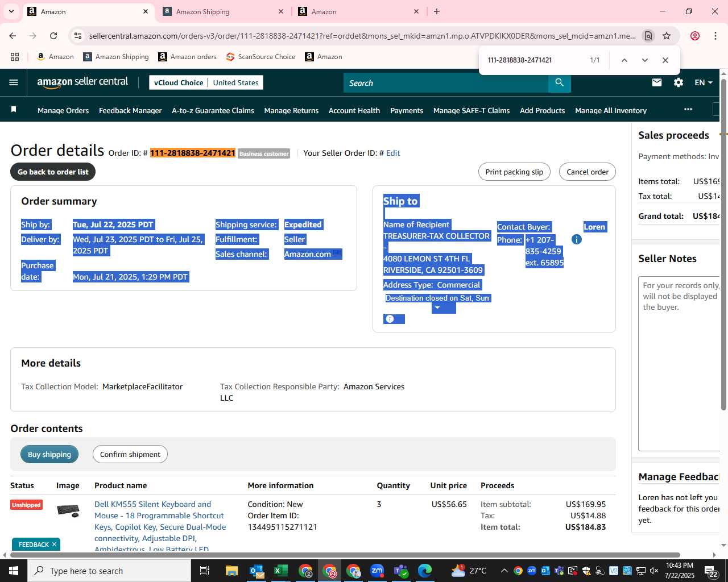Open Manage Orders menu
The height and width of the screenshot is (582, 728).
(63, 110)
